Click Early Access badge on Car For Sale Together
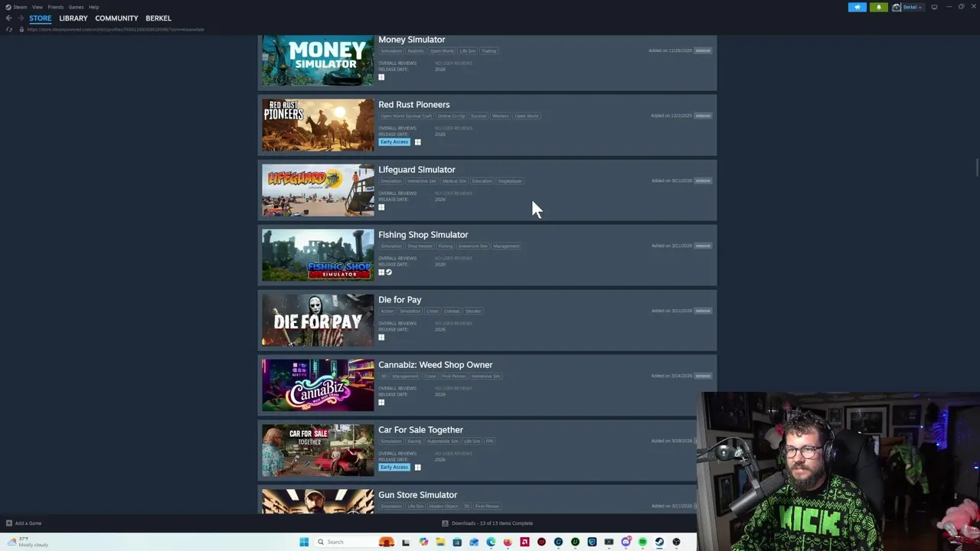The height and width of the screenshot is (551, 980). tap(394, 467)
